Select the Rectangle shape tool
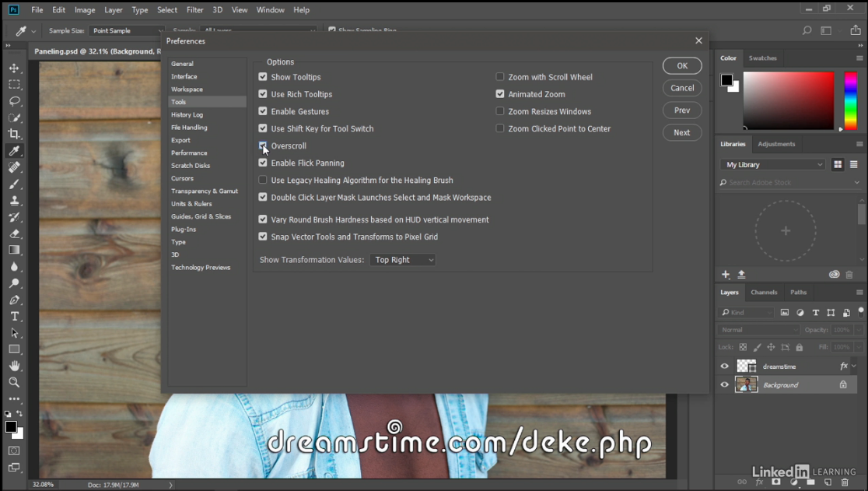This screenshot has height=491, width=868. (15, 349)
